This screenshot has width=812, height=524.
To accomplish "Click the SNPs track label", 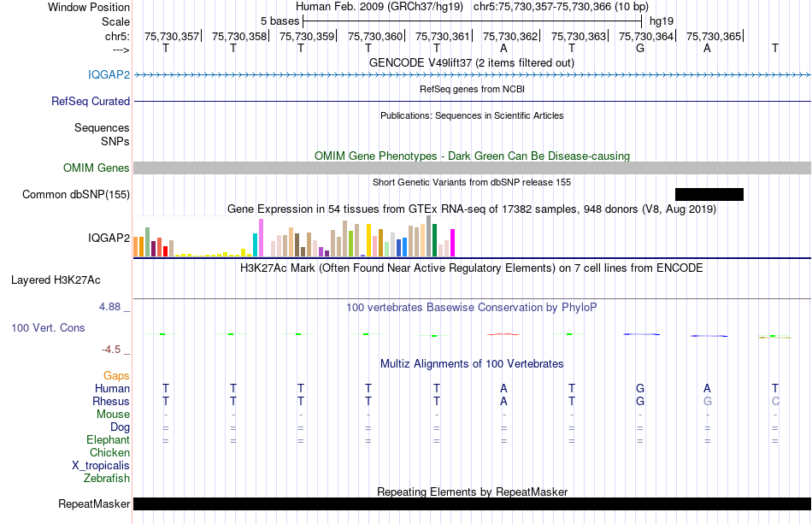I will (x=115, y=141).
